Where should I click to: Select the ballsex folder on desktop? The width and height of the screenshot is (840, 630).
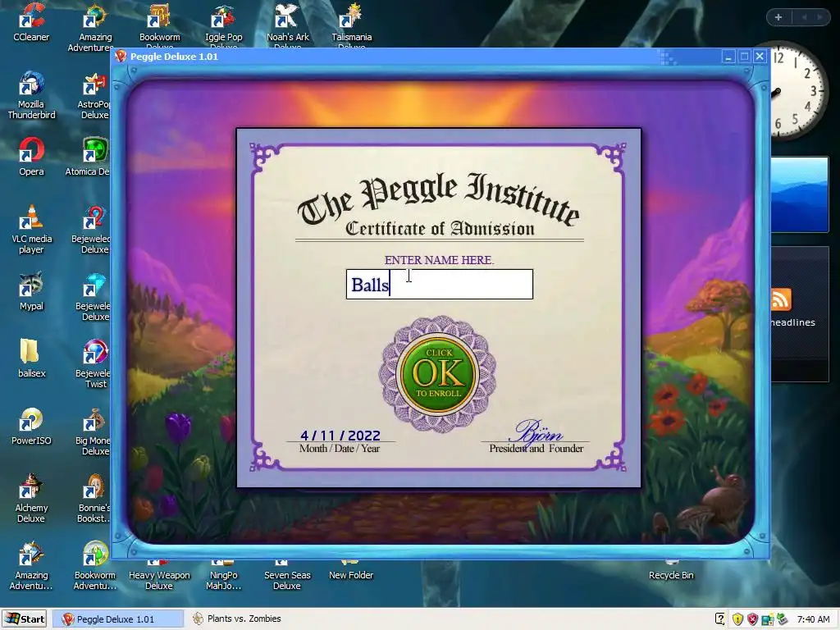pyautogui.click(x=31, y=359)
